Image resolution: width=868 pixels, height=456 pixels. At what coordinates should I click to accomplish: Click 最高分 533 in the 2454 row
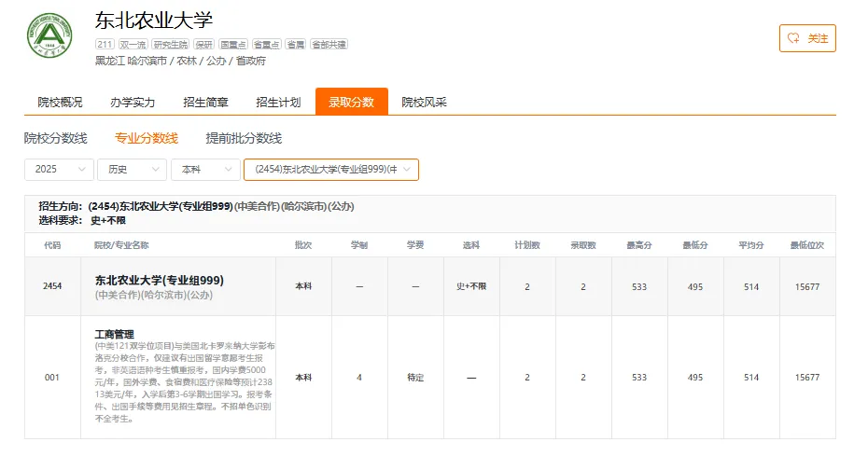click(x=638, y=286)
